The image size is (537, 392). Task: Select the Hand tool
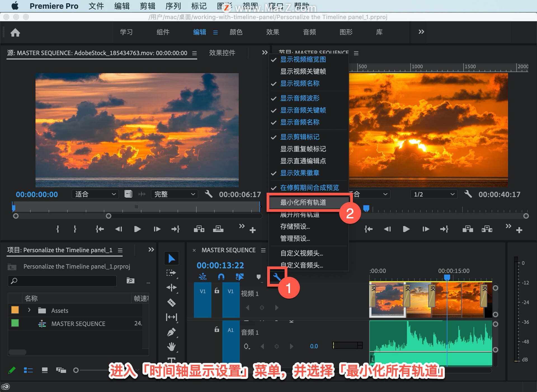(171, 347)
